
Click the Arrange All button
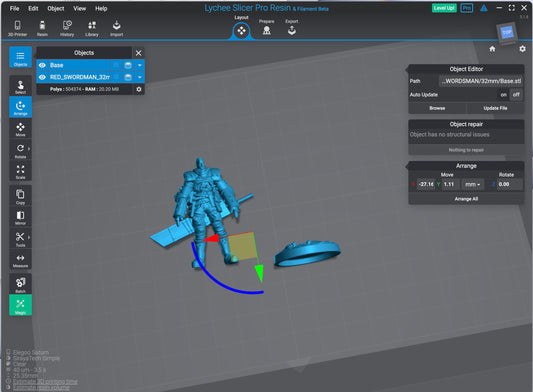click(x=466, y=199)
